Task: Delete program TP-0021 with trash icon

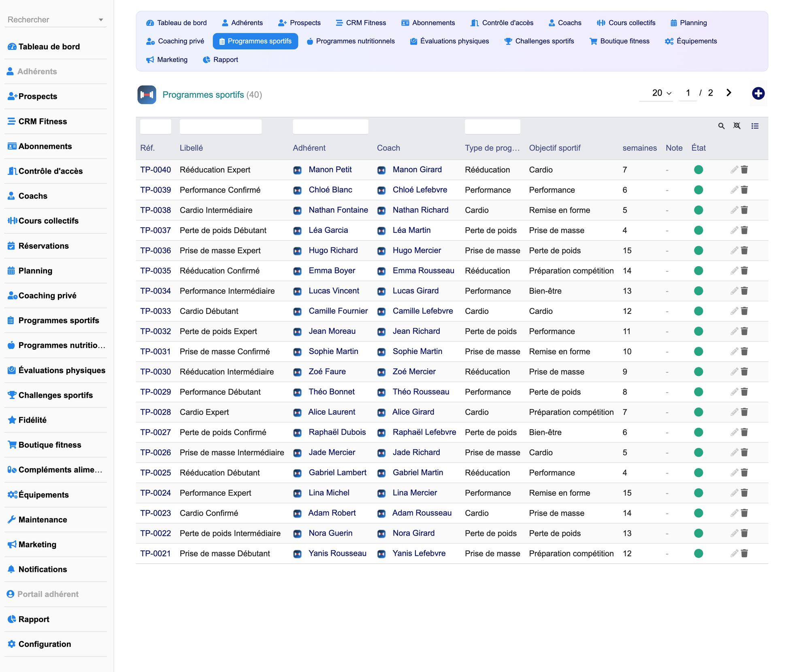Action: [744, 553]
